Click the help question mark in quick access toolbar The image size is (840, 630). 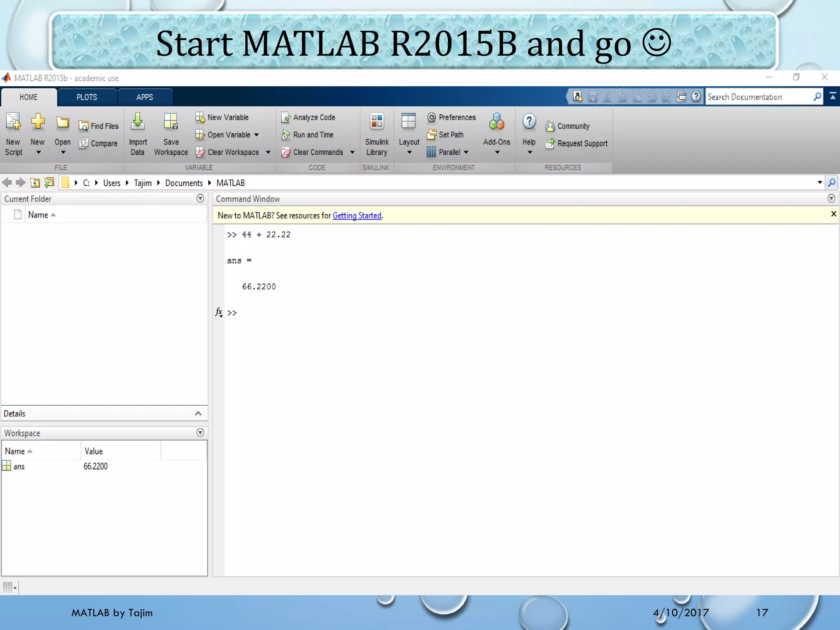tap(696, 97)
